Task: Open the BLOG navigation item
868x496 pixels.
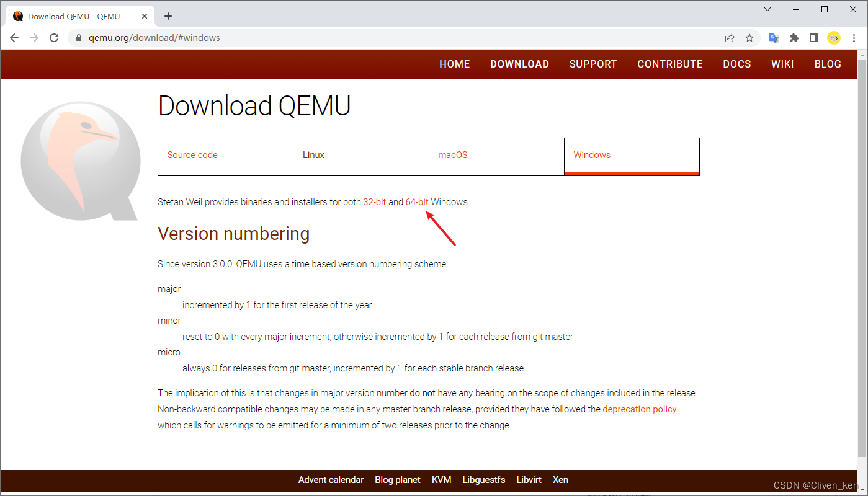Action: [828, 64]
